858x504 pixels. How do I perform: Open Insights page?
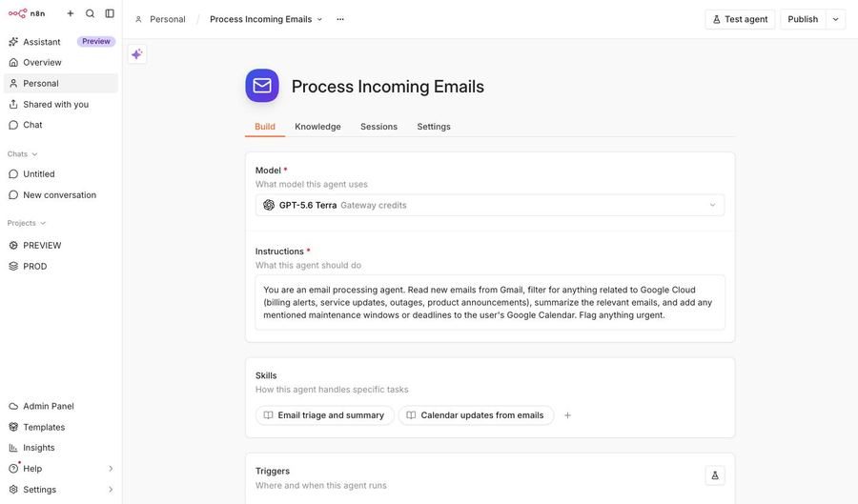click(61, 448)
